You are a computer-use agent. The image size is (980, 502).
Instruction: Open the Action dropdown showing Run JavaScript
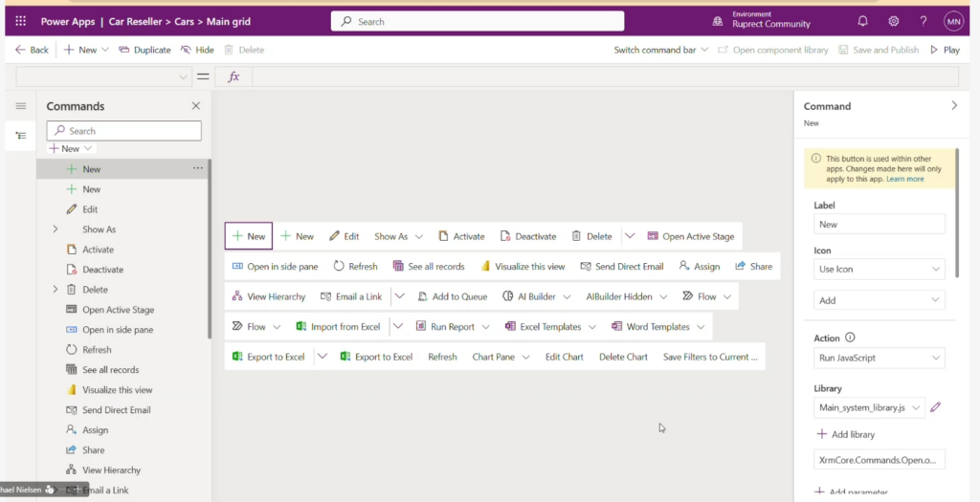tap(879, 359)
